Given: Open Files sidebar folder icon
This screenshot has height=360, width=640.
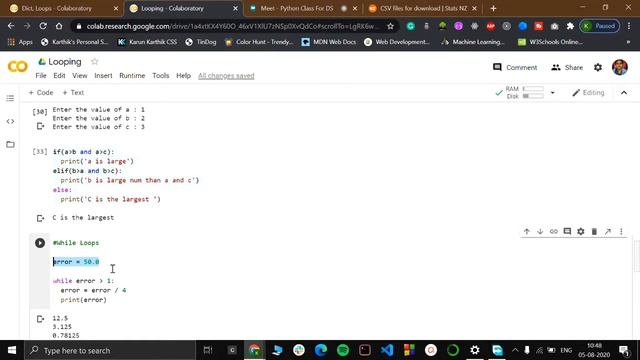Looking at the screenshot, I should pyautogui.click(x=10, y=144).
